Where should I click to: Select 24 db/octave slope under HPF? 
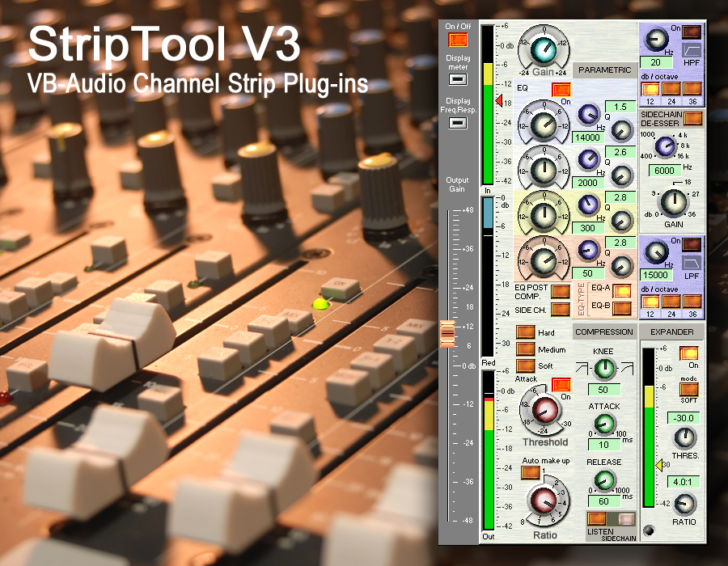[x=671, y=88]
